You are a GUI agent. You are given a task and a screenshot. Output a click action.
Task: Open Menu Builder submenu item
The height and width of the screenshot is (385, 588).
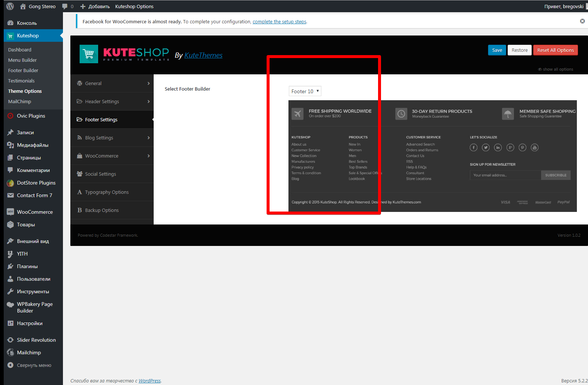point(23,60)
